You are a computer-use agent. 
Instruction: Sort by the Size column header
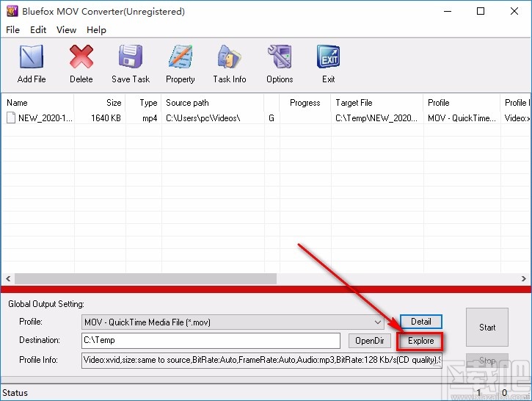pyautogui.click(x=99, y=103)
